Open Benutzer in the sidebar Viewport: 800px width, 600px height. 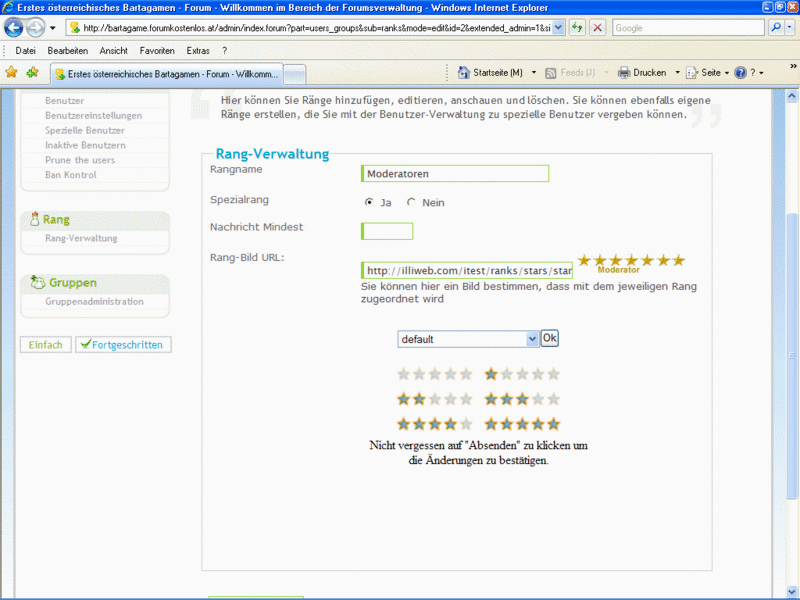point(64,101)
